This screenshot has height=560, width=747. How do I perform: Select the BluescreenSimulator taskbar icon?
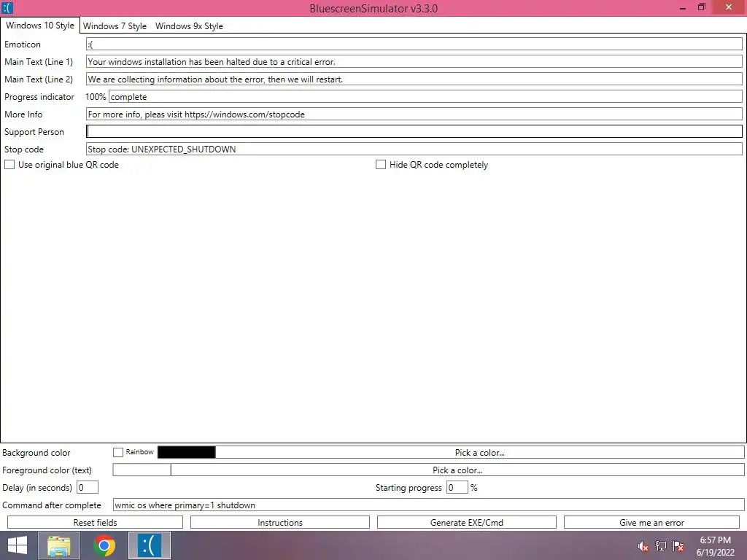[x=150, y=545]
